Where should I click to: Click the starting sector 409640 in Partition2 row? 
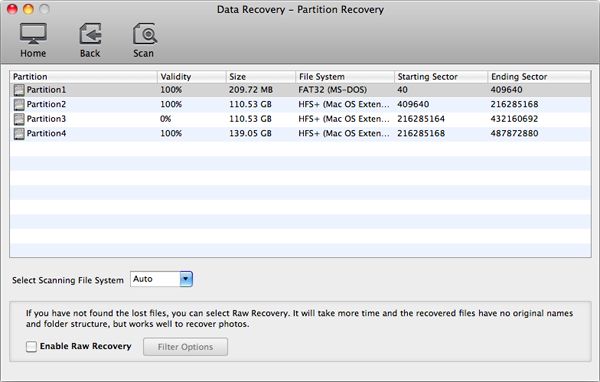pyautogui.click(x=413, y=104)
